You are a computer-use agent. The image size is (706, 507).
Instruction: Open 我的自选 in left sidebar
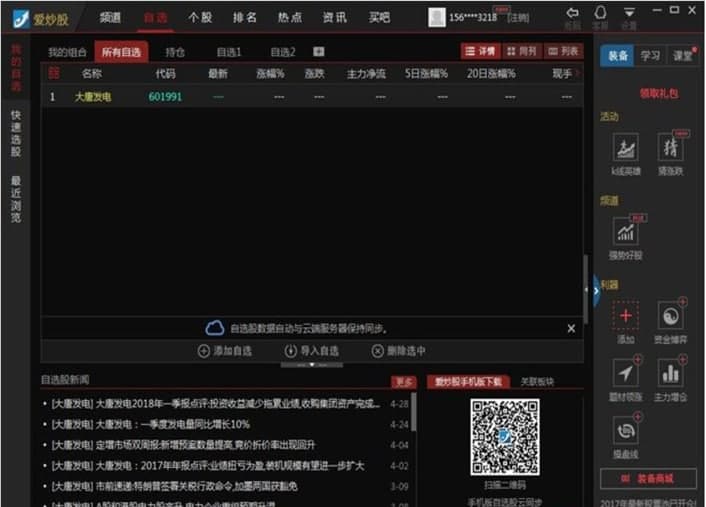click(16, 68)
